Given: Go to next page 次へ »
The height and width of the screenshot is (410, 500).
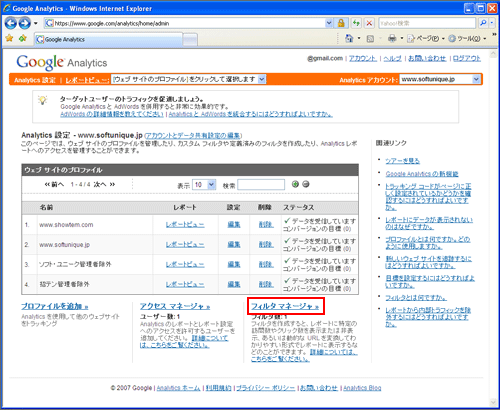Looking at the screenshot, I should click(x=104, y=184).
